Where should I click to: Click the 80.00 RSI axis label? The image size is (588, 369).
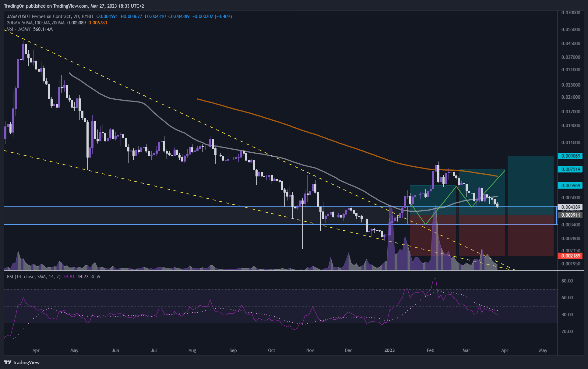(567, 281)
